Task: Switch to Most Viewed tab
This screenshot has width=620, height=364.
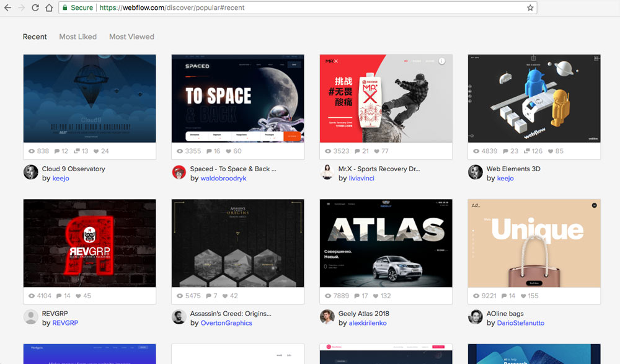Action: click(131, 37)
